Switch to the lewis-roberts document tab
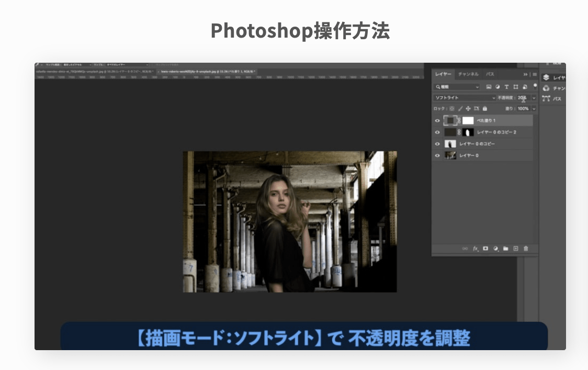Image resolution: width=588 pixels, height=370 pixels. (208, 71)
